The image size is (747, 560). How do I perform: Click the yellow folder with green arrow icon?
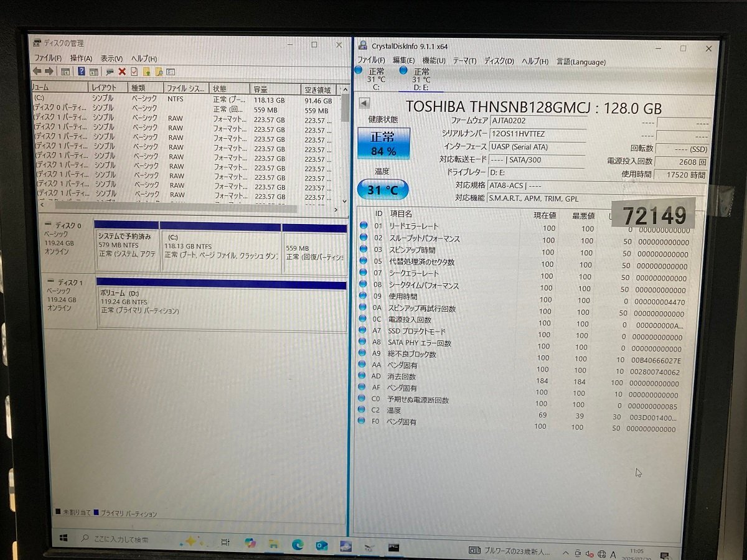point(146,72)
